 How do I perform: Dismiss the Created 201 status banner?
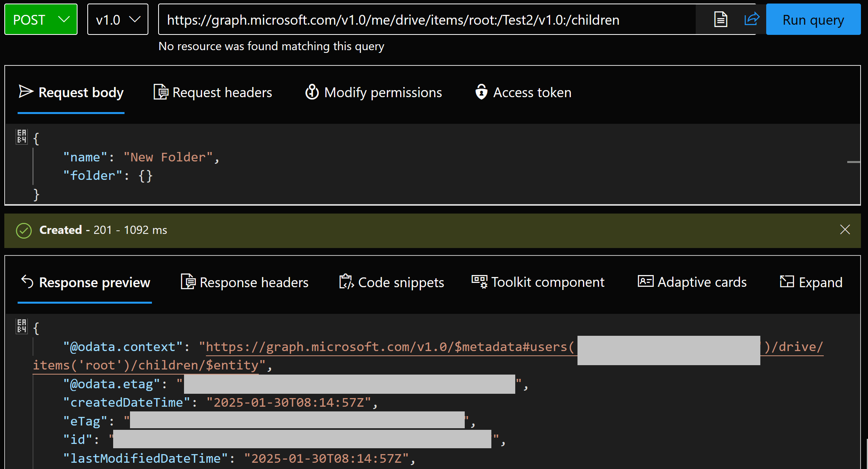845,230
